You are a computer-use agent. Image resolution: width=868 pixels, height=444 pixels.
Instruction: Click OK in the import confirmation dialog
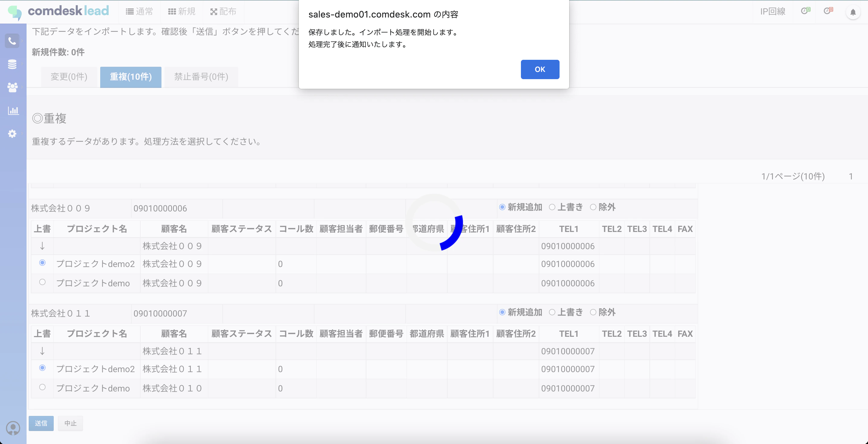(x=540, y=69)
